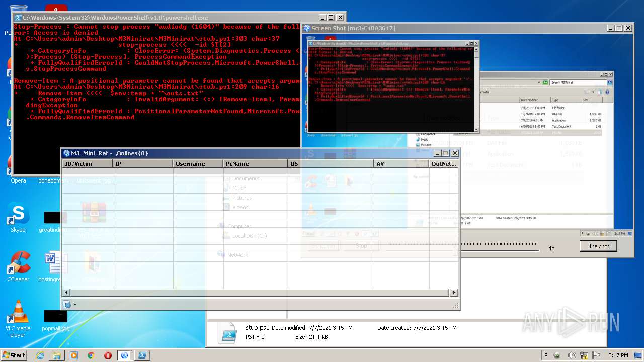Expand the M3_Mini_Rat toolbar dropdown arrow

coord(75,304)
